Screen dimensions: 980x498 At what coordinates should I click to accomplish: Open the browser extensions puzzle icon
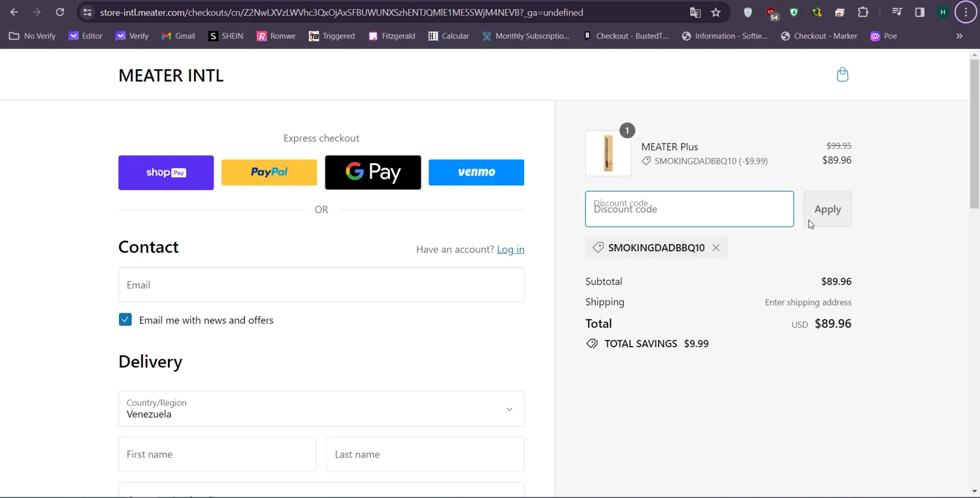tap(863, 12)
